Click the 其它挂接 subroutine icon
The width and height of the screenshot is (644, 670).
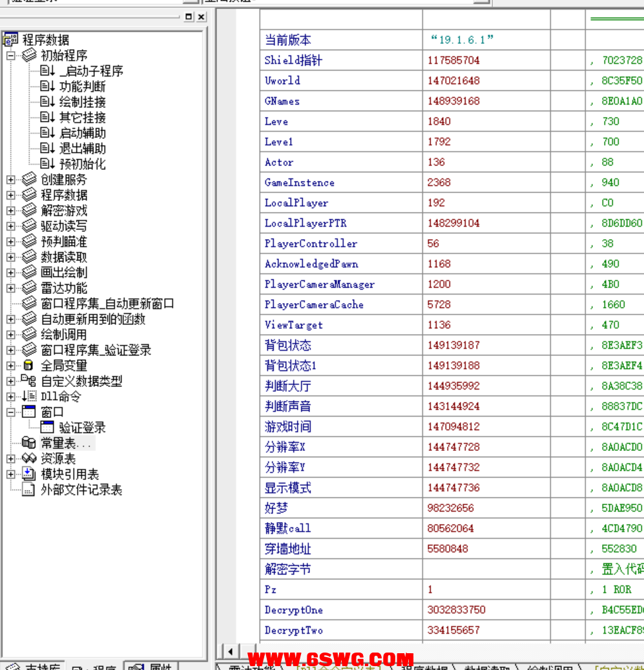[47, 118]
